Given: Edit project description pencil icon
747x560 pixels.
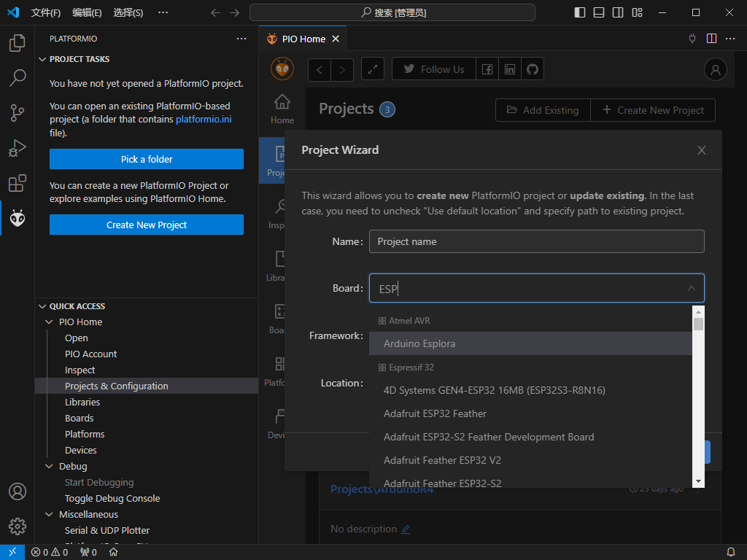Looking at the screenshot, I should tap(406, 529).
